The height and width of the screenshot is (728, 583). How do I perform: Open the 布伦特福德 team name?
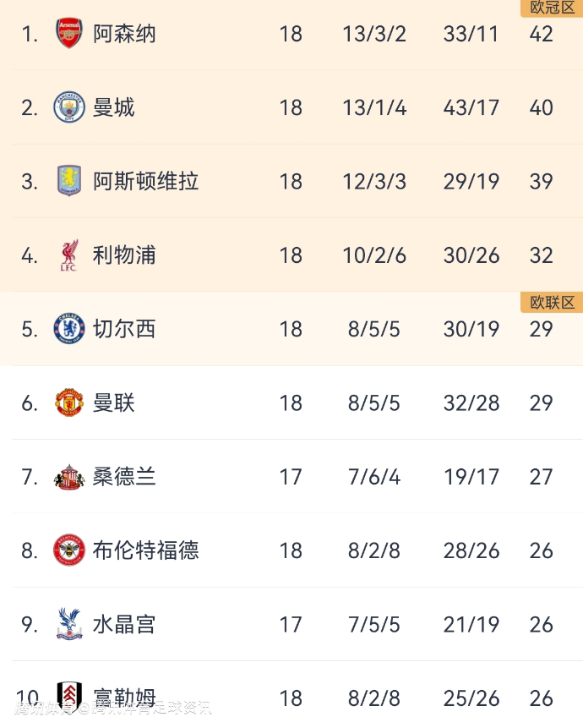pyautogui.click(x=145, y=550)
